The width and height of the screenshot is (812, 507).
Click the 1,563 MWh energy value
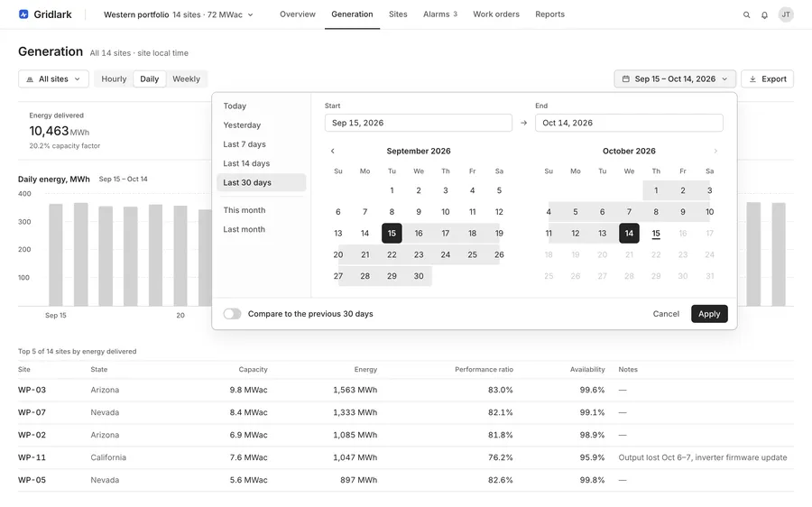point(355,390)
